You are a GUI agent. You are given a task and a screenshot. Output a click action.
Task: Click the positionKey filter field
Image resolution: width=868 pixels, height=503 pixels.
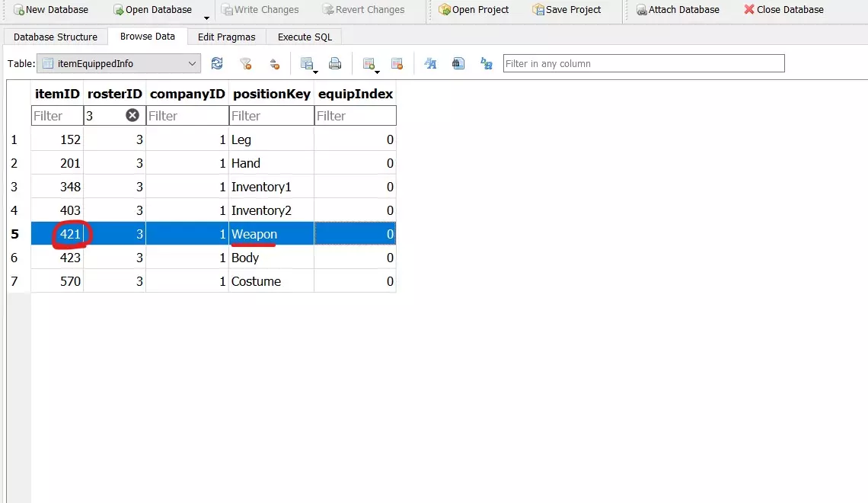(271, 116)
